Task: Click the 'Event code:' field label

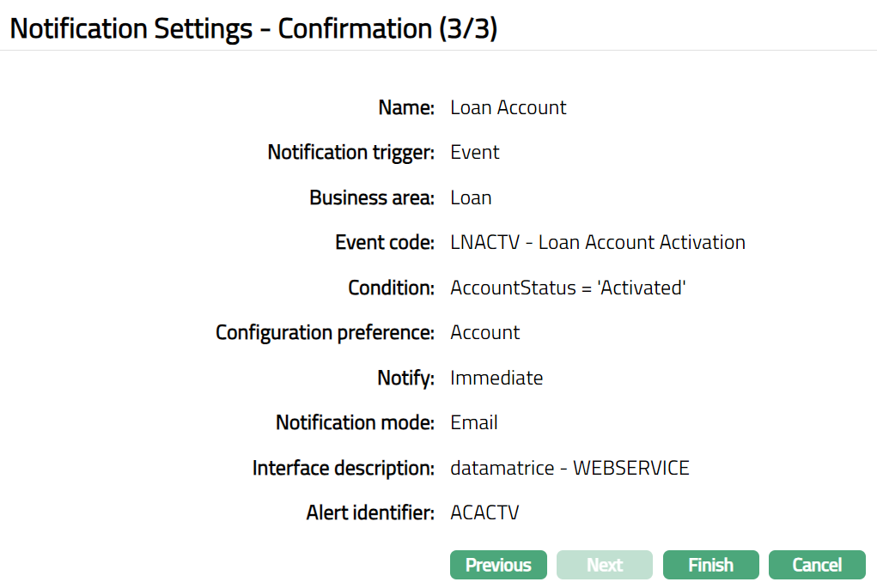Action: tap(385, 243)
